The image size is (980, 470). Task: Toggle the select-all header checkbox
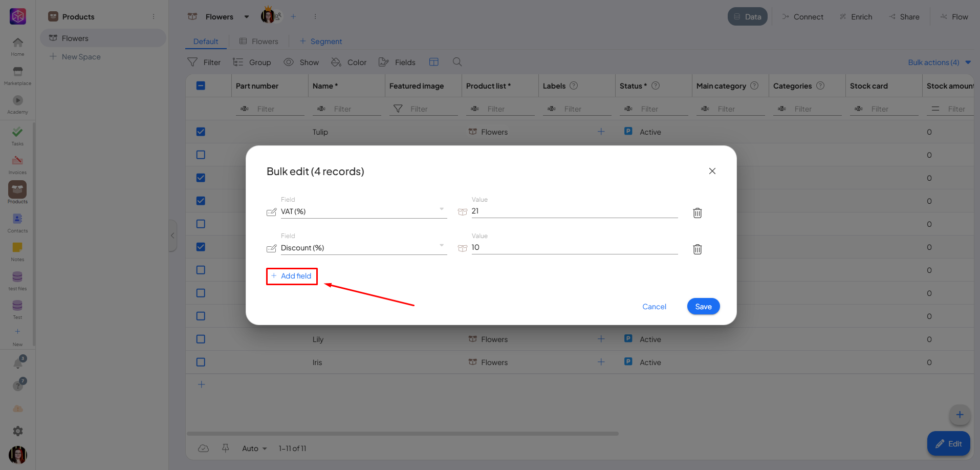coord(201,86)
